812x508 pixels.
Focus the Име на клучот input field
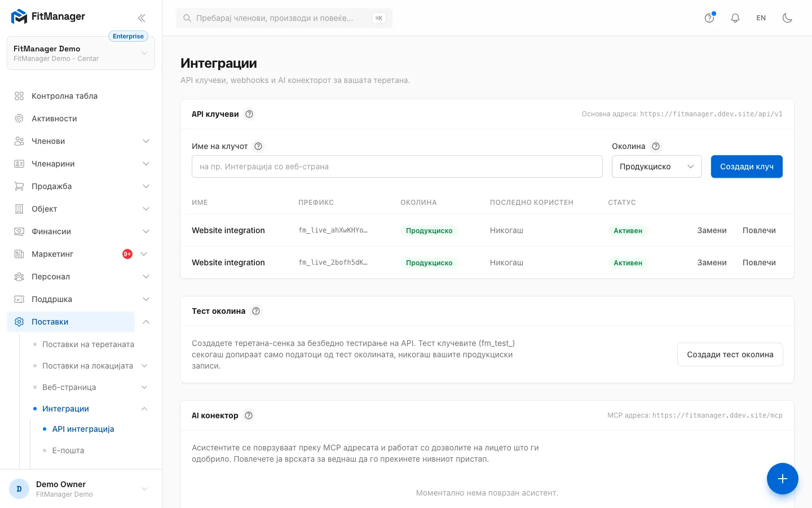[x=397, y=167]
